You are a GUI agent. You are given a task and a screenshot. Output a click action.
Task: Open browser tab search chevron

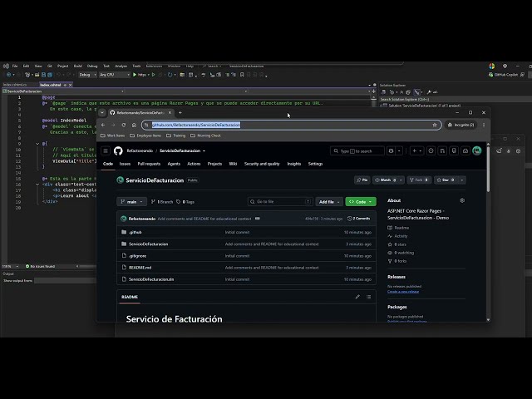click(x=102, y=113)
